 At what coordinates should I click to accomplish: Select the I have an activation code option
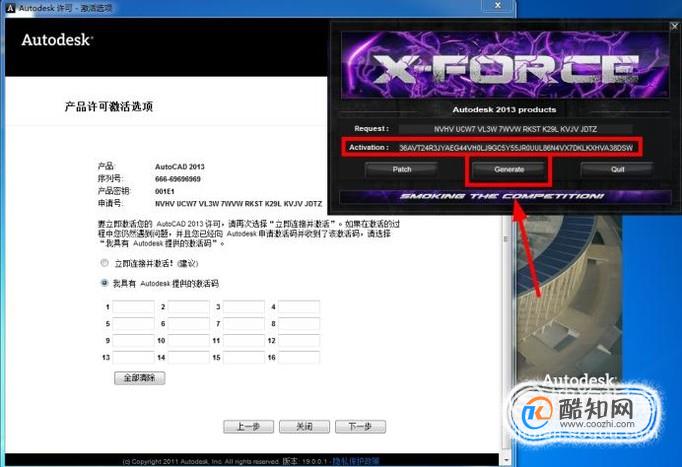click(104, 283)
